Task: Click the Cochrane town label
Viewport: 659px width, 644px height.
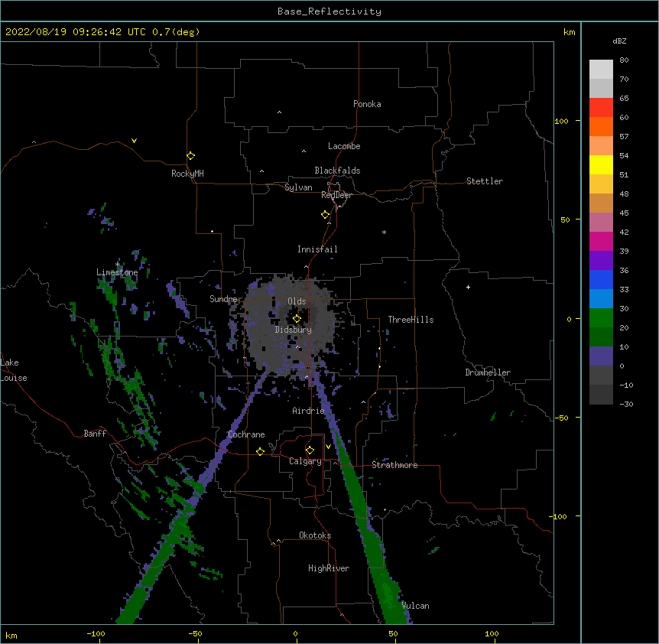Action: click(x=246, y=434)
